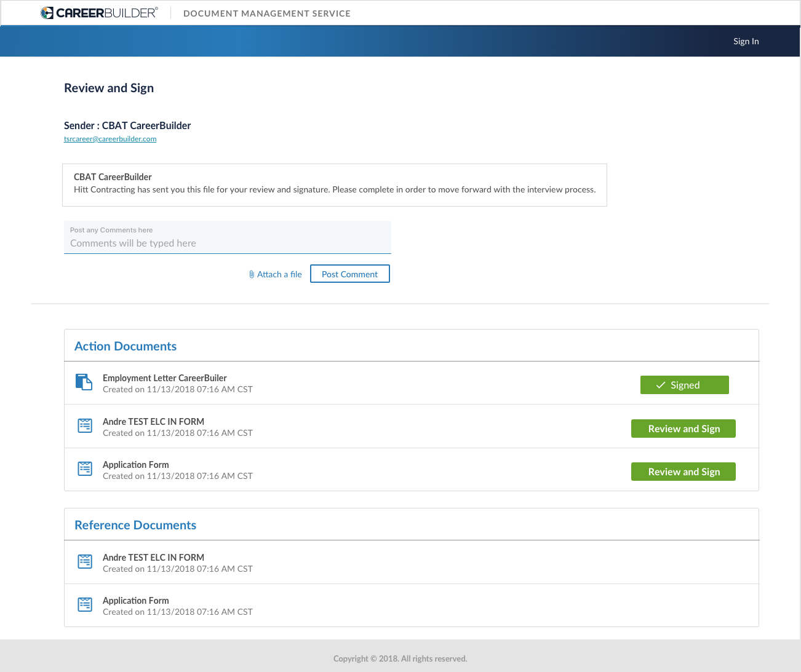This screenshot has width=801, height=672.
Task: Select the Employment Letter document copy icon
Action: click(x=84, y=382)
